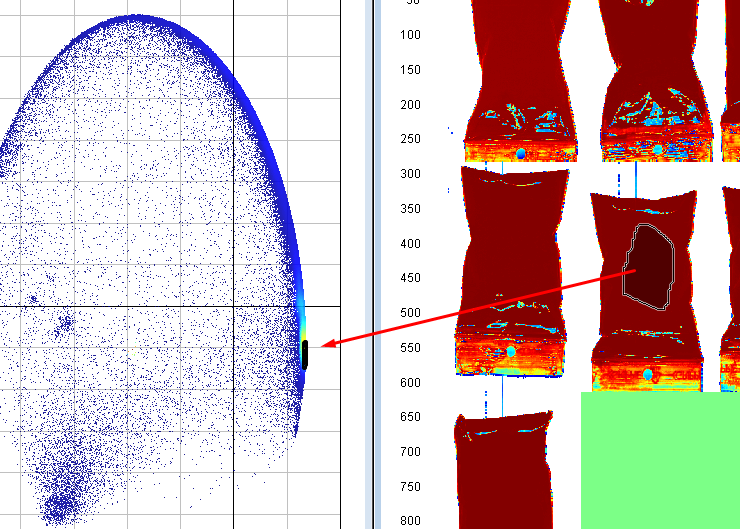Click the 500 mark on vertical ruler

406,313
